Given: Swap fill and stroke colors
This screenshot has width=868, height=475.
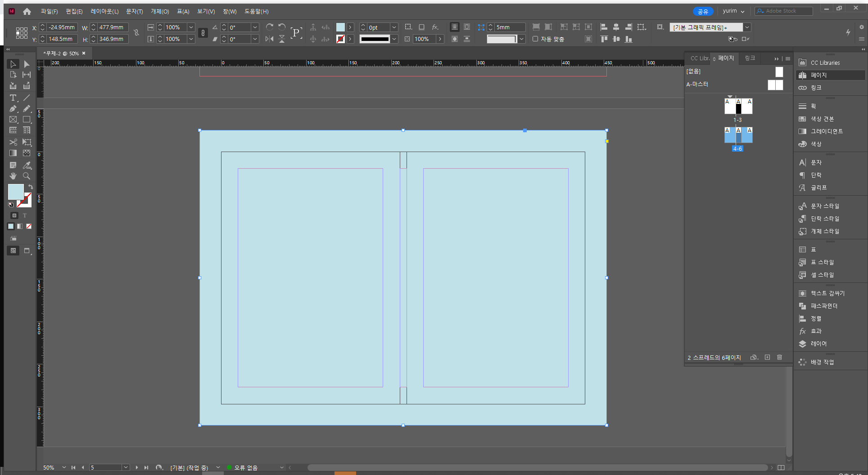Looking at the screenshot, I should click(x=31, y=187).
